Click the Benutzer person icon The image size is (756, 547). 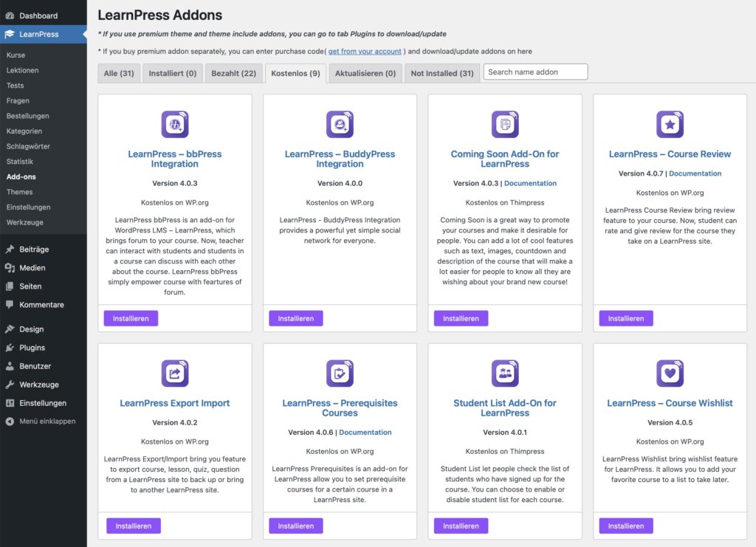(x=10, y=366)
